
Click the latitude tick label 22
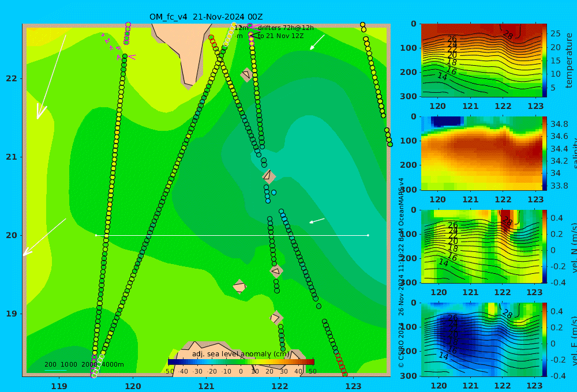11,78
